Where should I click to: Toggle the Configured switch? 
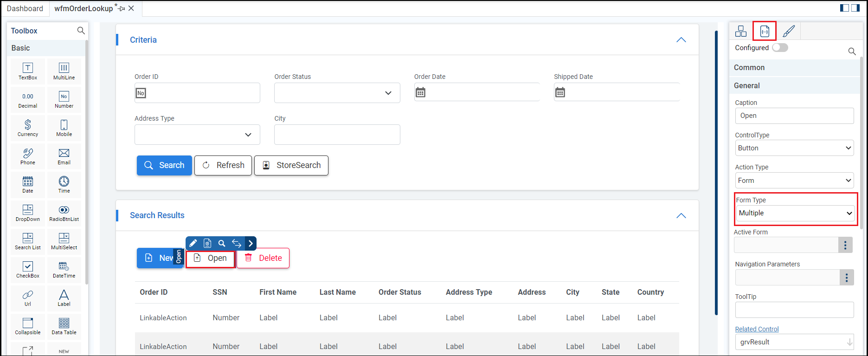tap(780, 48)
